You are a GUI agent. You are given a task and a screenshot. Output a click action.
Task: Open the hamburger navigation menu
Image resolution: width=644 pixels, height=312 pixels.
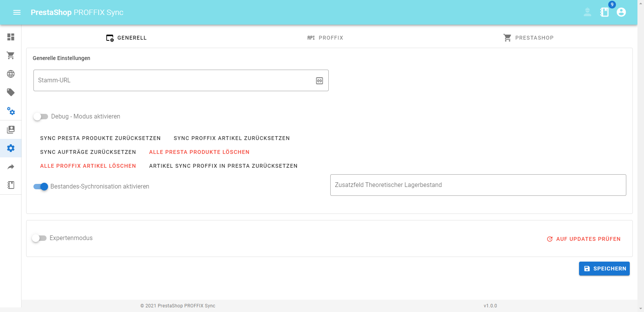coord(17,12)
